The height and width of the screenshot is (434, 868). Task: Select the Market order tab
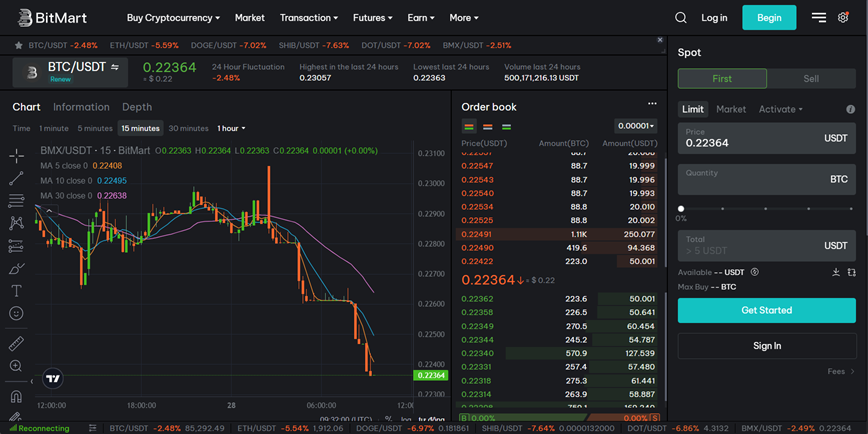coord(731,109)
